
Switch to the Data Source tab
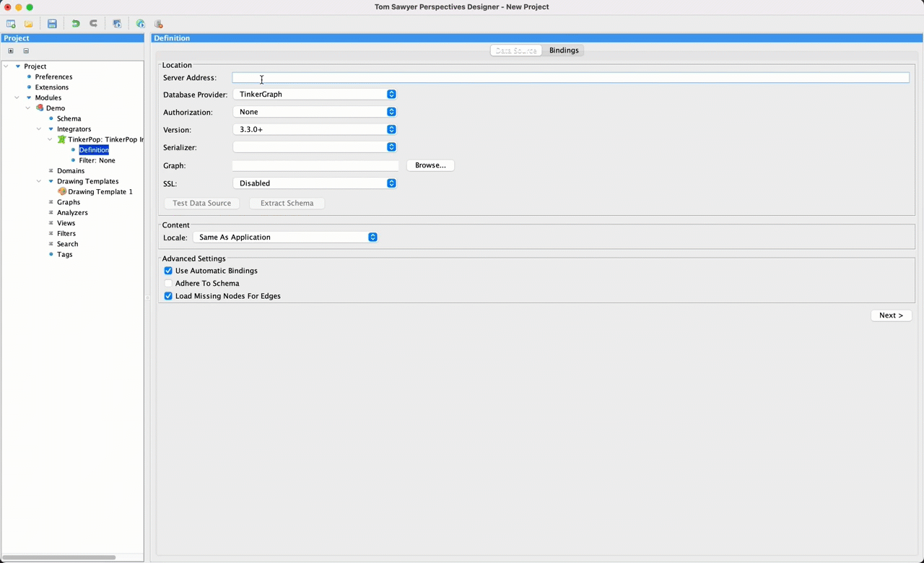tap(516, 51)
